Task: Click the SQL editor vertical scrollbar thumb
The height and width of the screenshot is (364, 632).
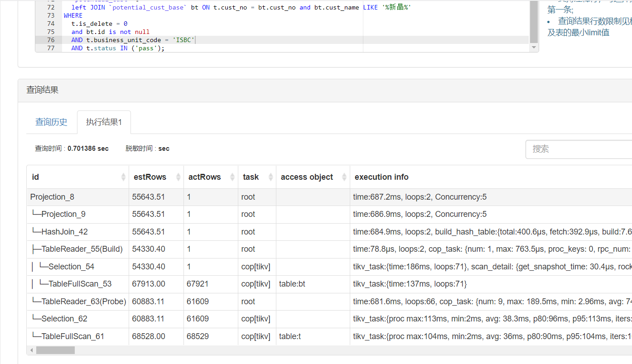Action: coord(534,20)
